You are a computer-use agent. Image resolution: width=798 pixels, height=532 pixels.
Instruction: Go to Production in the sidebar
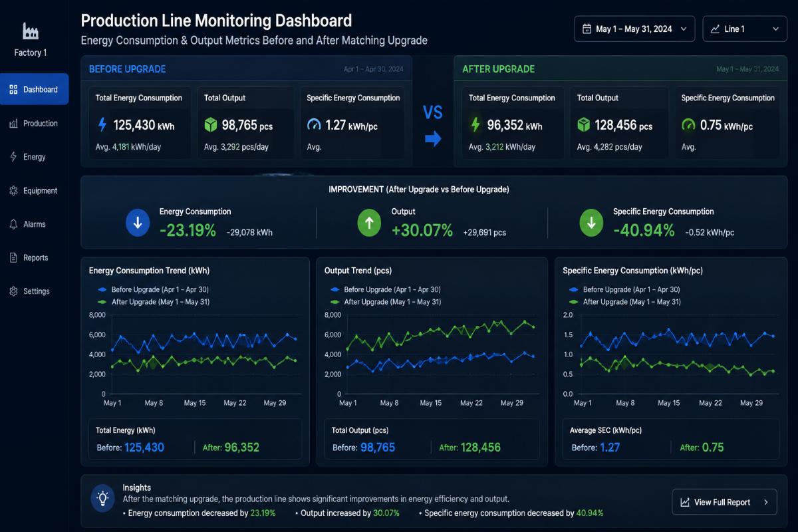[x=34, y=123]
